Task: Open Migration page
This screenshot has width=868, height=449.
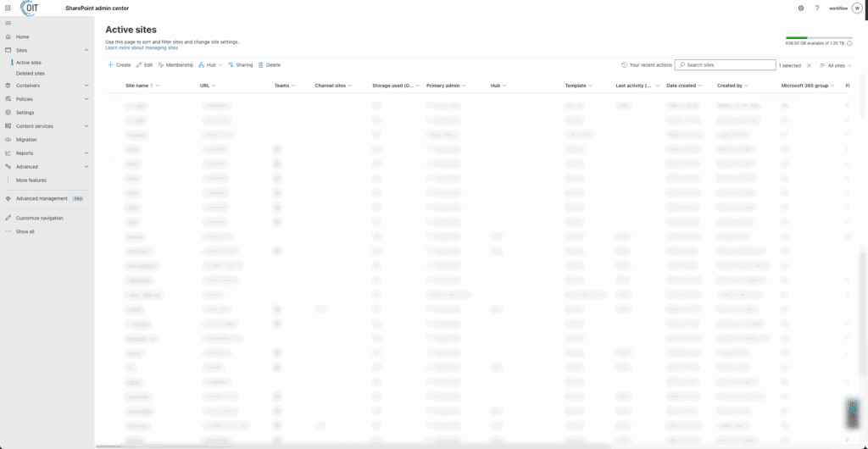Action: coord(26,139)
